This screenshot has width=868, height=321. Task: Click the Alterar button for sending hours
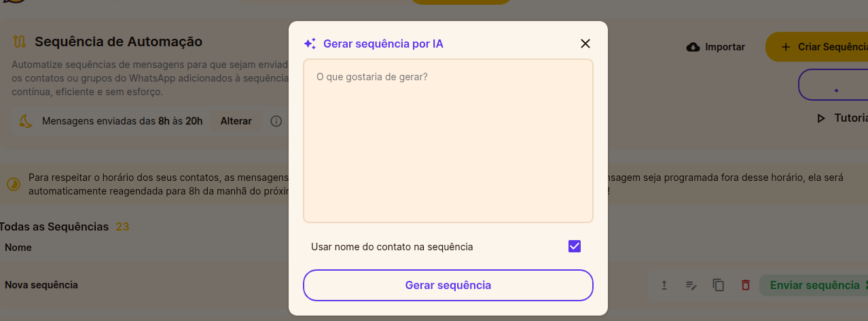tap(236, 121)
